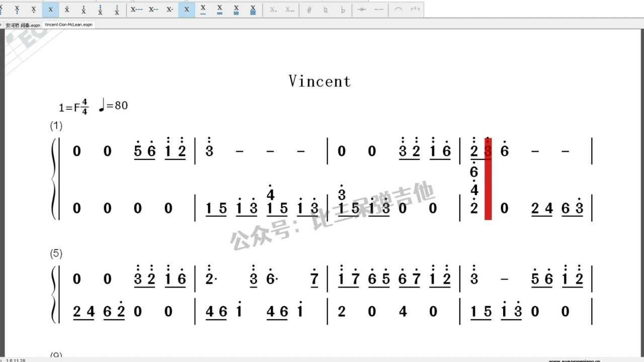Choose the whole note duration X--- icon
This screenshot has height=362, width=644.
(137, 10)
